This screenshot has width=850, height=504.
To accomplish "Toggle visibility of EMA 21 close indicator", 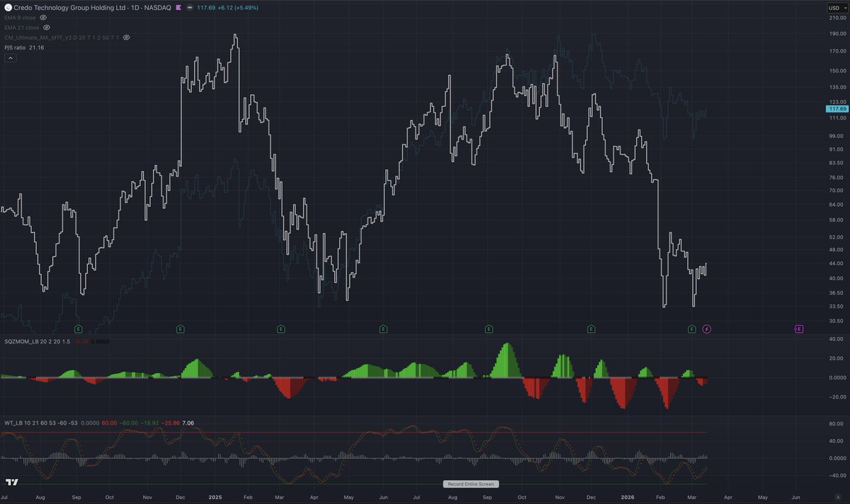I will point(47,27).
